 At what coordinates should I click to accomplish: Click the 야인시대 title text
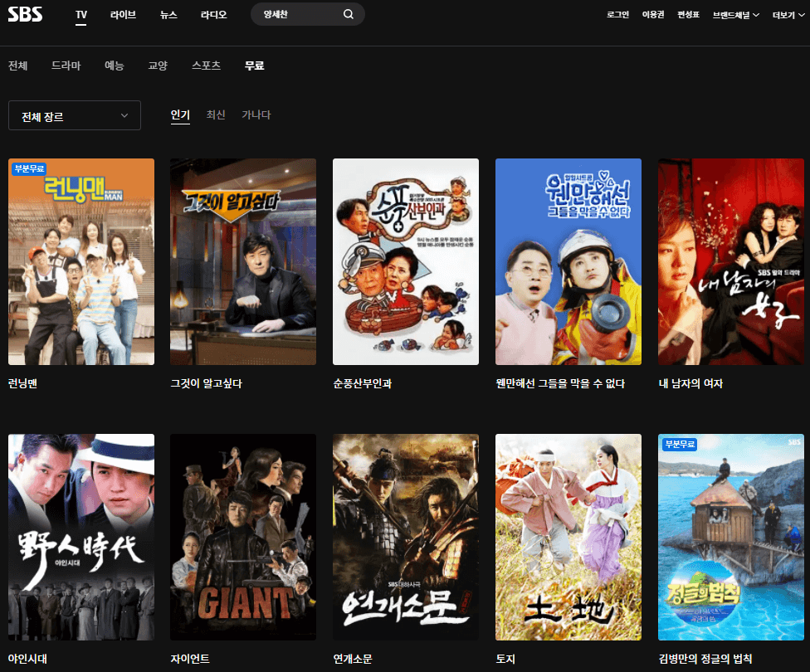[27, 659]
